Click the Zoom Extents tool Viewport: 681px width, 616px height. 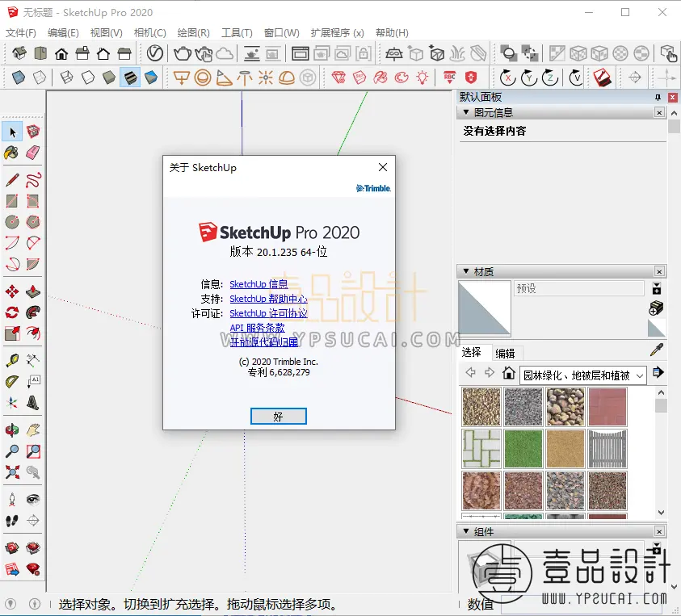[12, 471]
